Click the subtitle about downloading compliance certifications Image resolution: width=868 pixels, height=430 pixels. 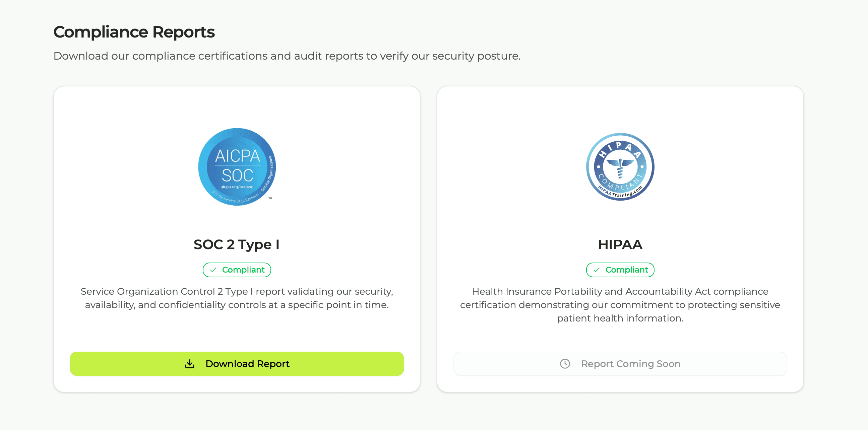[x=287, y=56]
